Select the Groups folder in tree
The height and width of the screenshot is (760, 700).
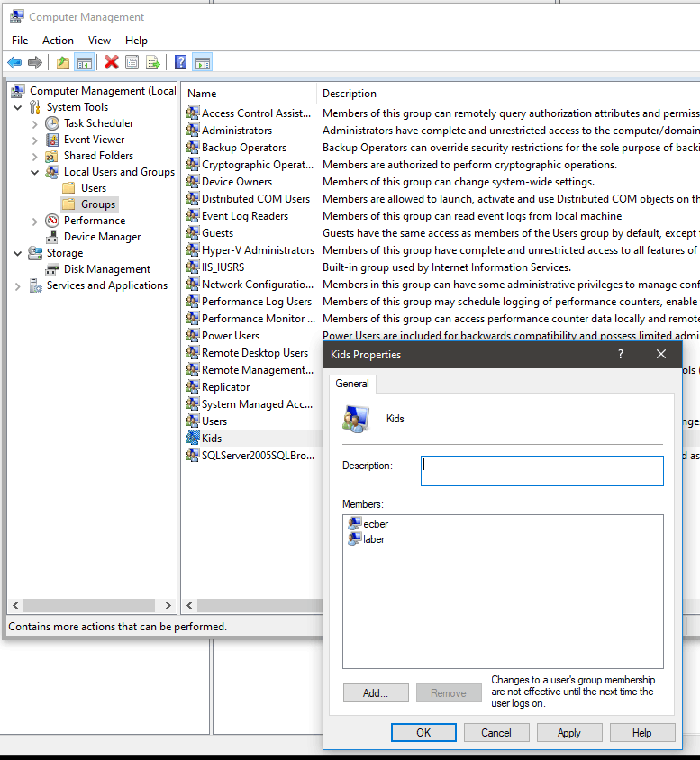90,204
